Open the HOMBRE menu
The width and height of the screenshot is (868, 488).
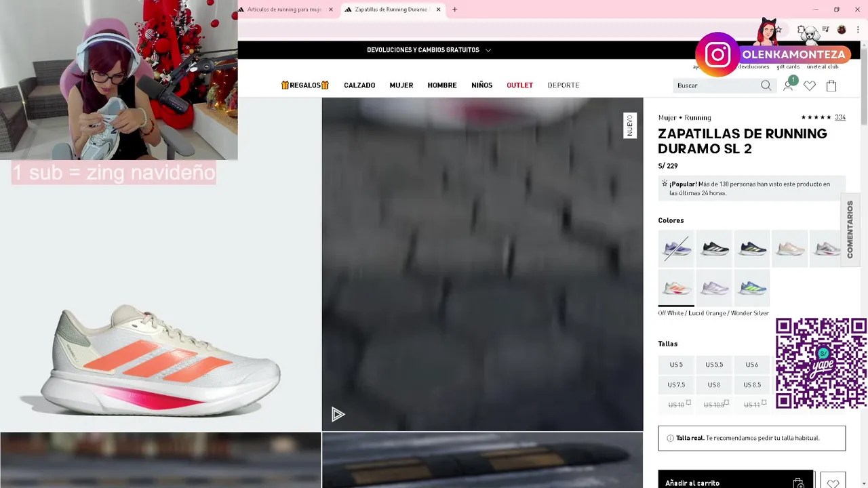click(x=442, y=85)
